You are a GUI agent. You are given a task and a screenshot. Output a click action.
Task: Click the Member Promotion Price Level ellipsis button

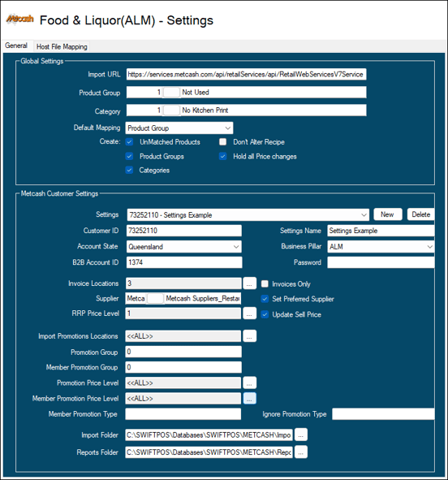249,398
